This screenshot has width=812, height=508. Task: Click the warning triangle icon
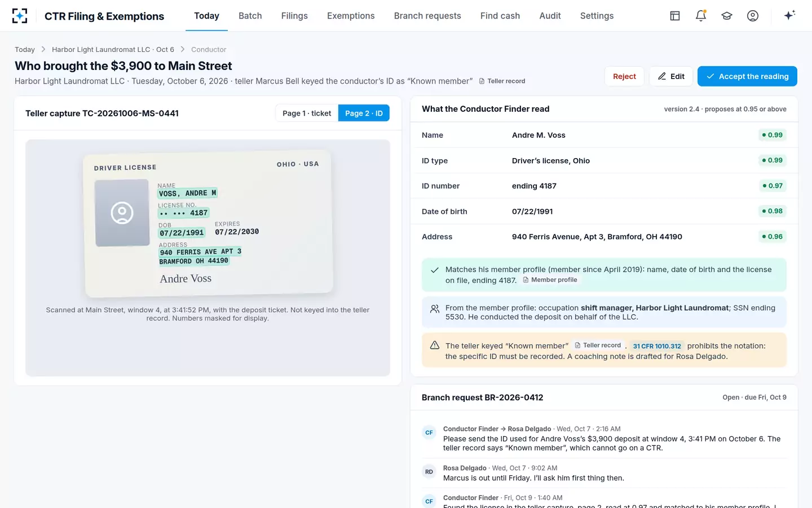click(x=435, y=345)
